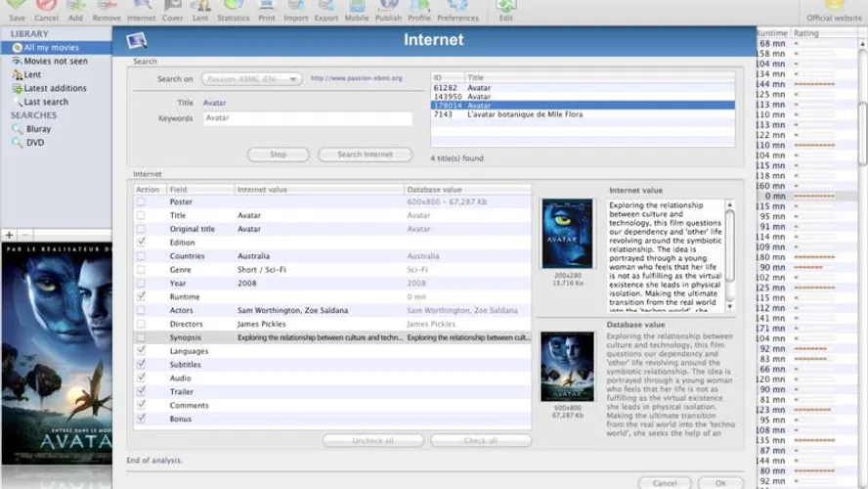Open Statistics from the toolbar
This screenshot has width=868, height=489.
[233, 10]
